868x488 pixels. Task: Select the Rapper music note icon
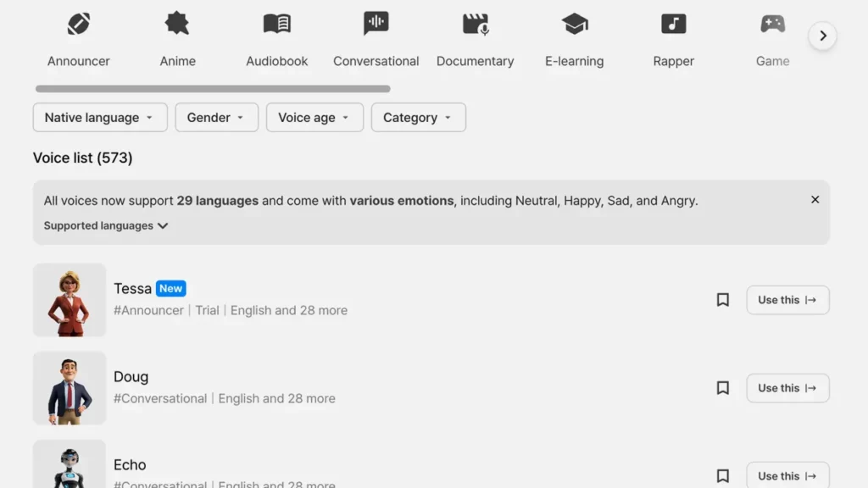(674, 24)
